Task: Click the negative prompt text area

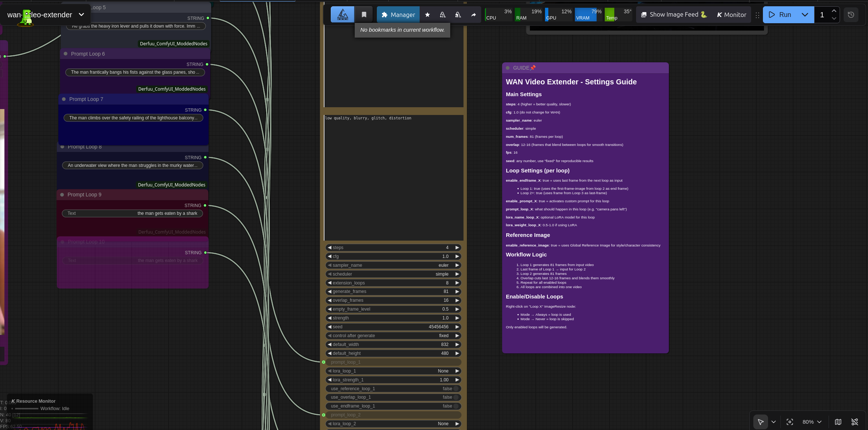Action: click(393, 177)
